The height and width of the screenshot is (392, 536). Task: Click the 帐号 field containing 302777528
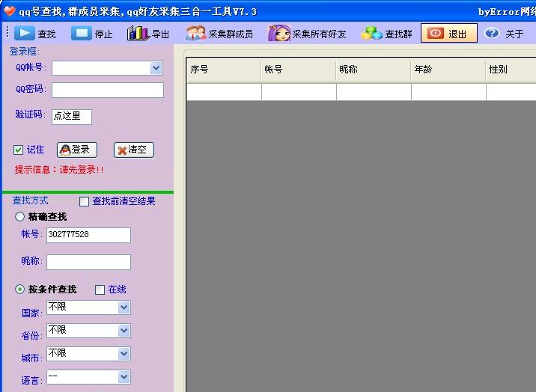coord(88,235)
